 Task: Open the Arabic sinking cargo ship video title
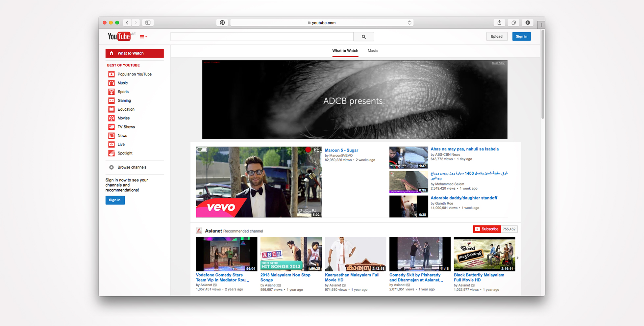(469, 176)
